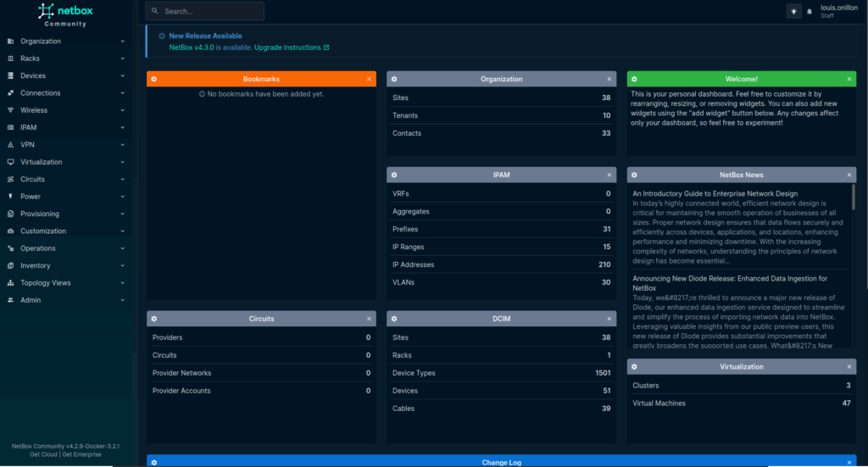Close the Bookmarks widget
Viewport: 868px width, 467px height.
pyautogui.click(x=369, y=79)
